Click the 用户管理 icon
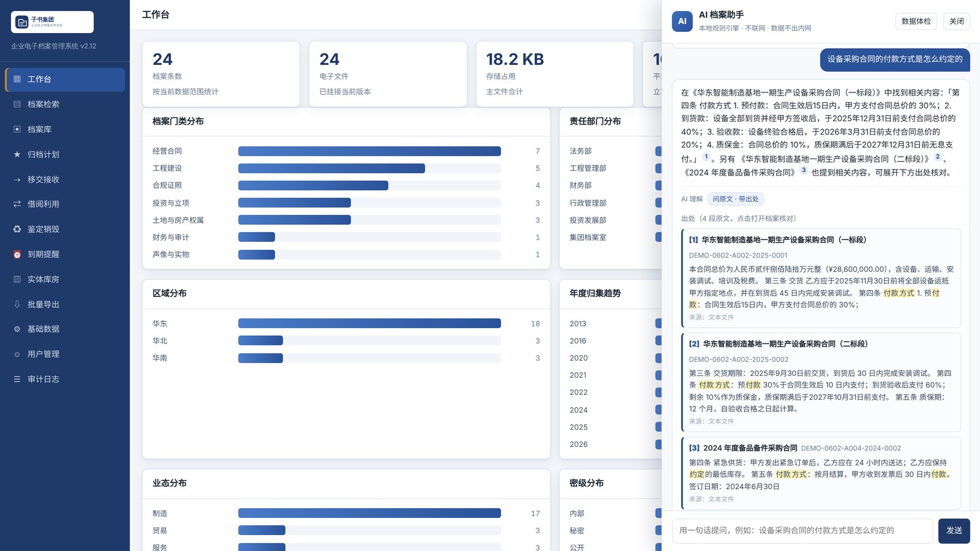 point(17,354)
